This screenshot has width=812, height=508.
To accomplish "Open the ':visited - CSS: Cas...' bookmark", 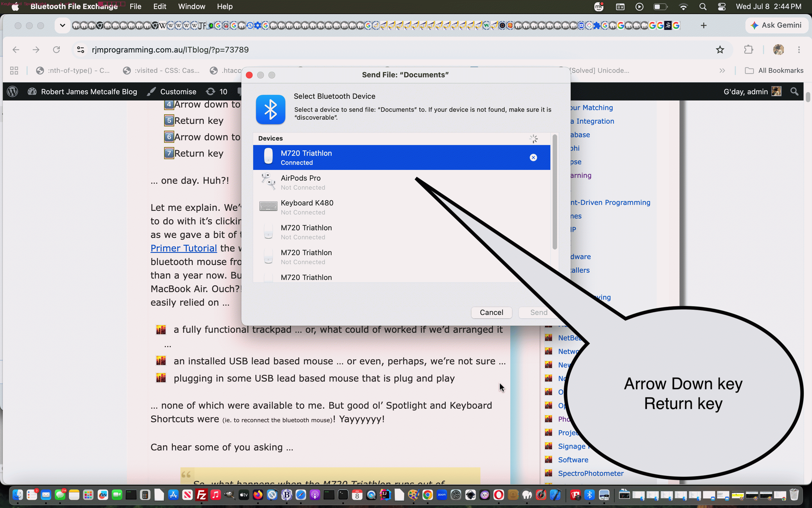I will tap(161, 71).
